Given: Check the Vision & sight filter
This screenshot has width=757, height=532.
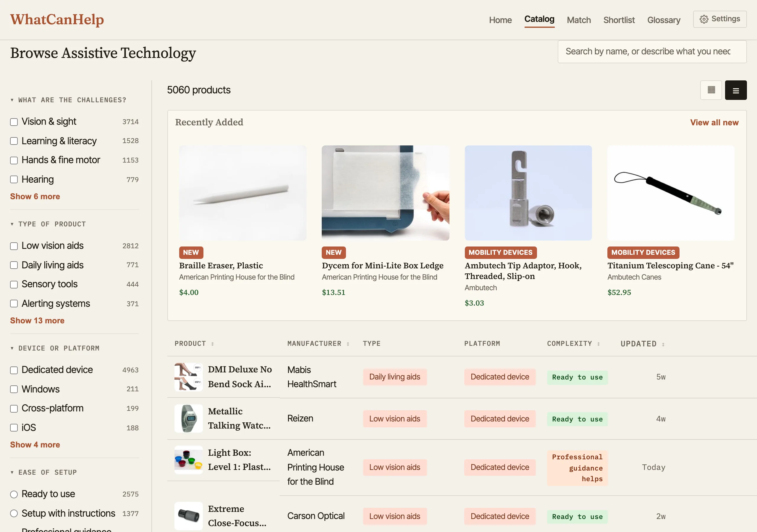Looking at the screenshot, I should (14, 122).
